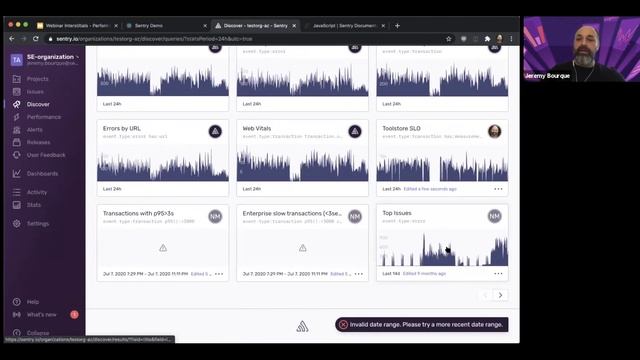Open Issues in the sidebar

(35, 92)
